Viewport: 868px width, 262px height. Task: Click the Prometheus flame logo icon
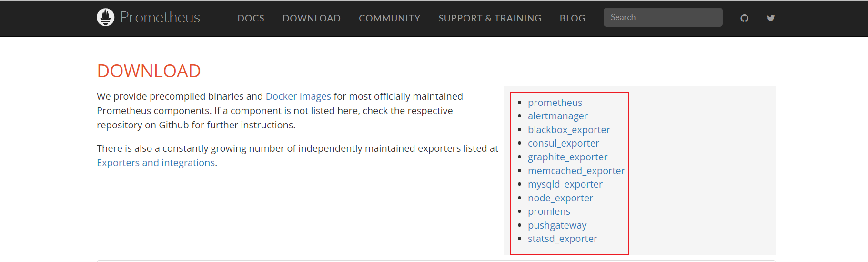click(x=105, y=17)
